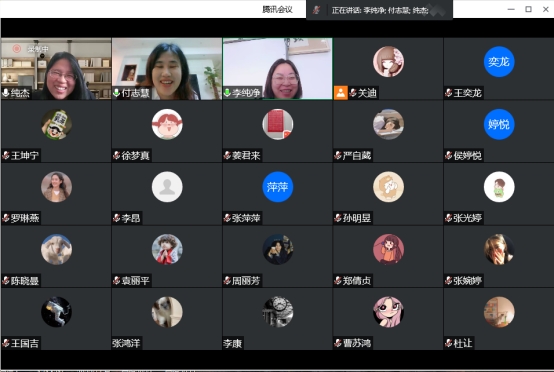Click the green microphone icon beside 付志慧
554x372 pixels.
[117, 93]
